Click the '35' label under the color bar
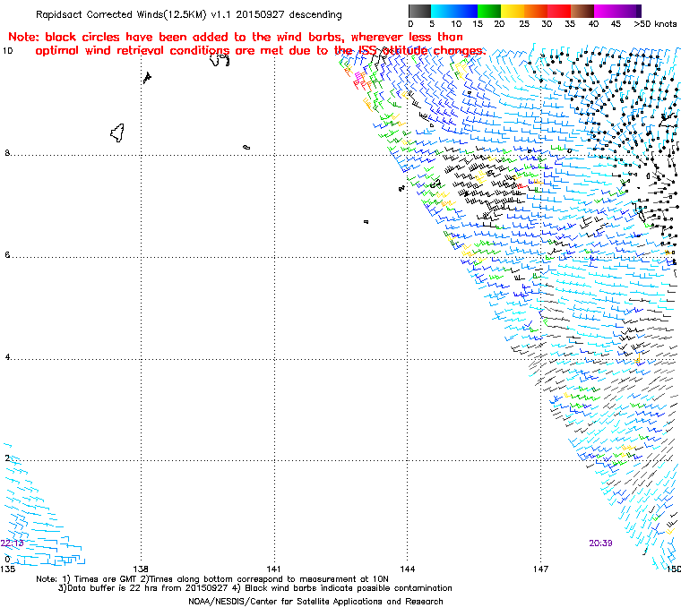The image size is (681, 616). (x=570, y=24)
